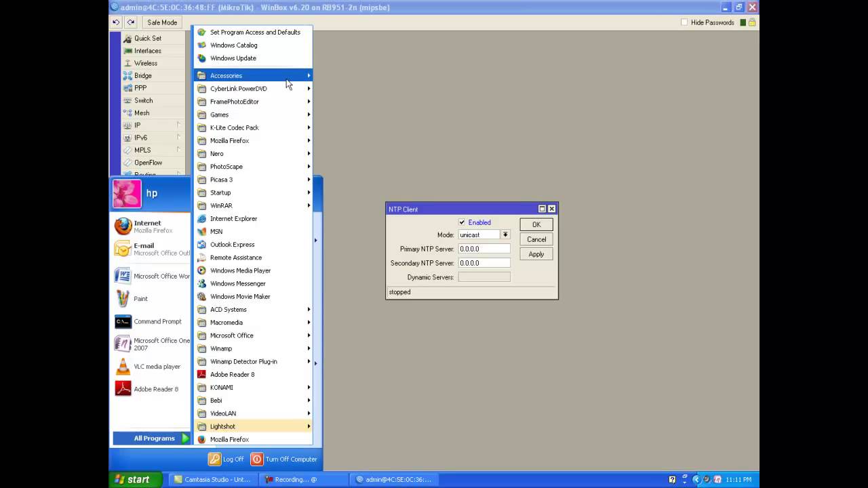Open Paint from the pinned Start list

[x=151, y=298]
